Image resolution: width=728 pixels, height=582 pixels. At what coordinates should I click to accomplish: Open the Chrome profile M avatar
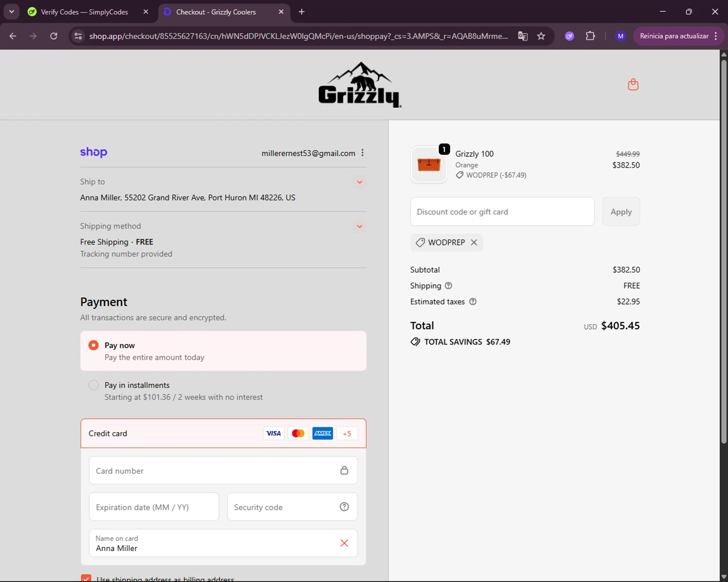click(x=620, y=36)
